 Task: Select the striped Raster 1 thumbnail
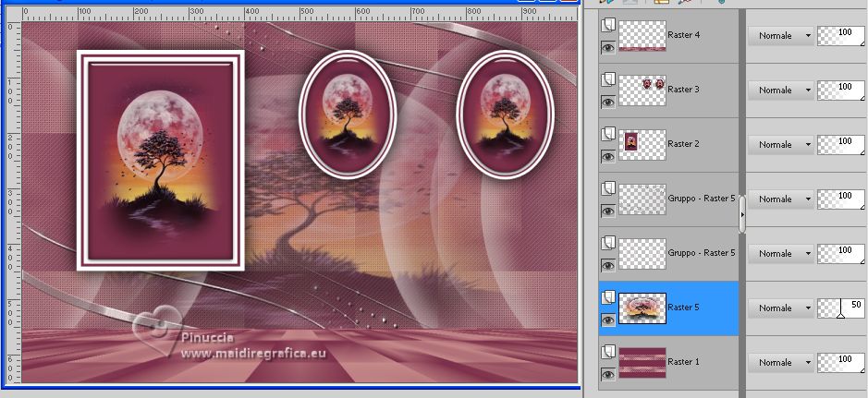point(642,363)
